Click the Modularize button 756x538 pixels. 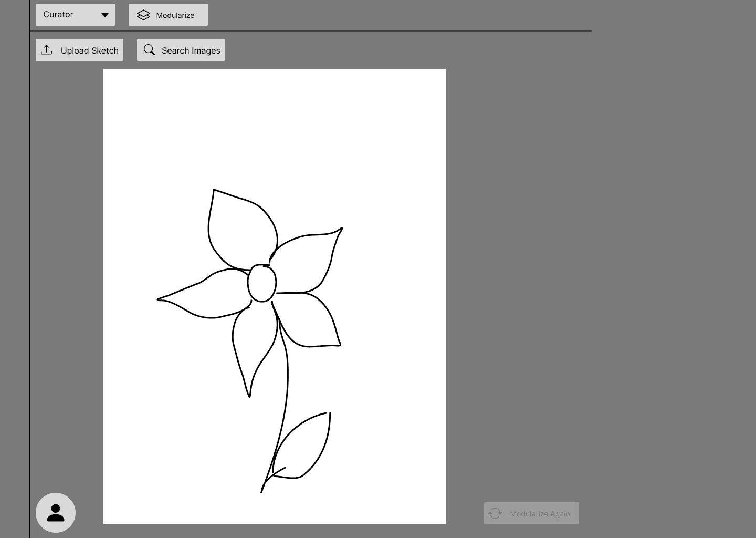click(x=168, y=15)
